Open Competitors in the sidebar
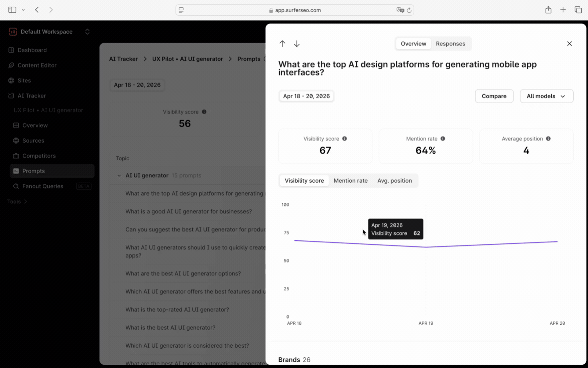 [39, 156]
